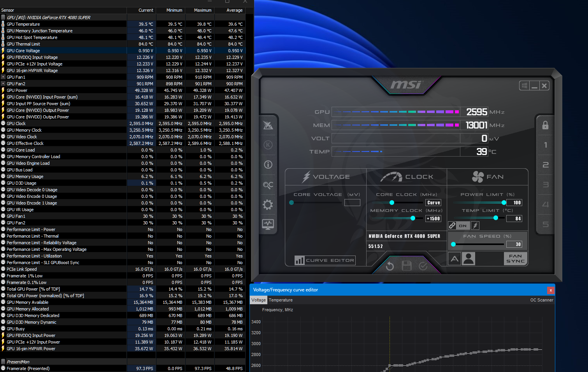Click the Minimum column header in HWiNFO
The height and width of the screenshot is (372, 588).
tap(170, 10)
